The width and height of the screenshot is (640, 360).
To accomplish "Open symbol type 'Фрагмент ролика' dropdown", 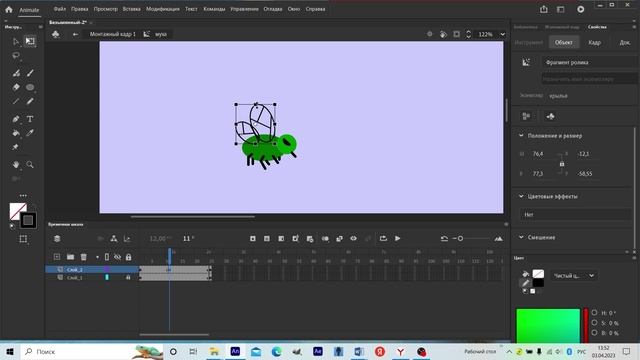I will point(590,62).
